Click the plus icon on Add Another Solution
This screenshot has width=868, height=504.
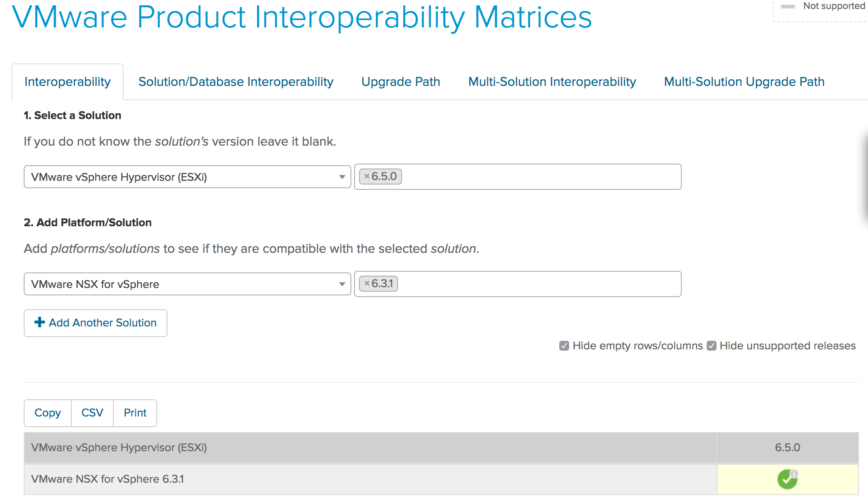click(40, 322)
